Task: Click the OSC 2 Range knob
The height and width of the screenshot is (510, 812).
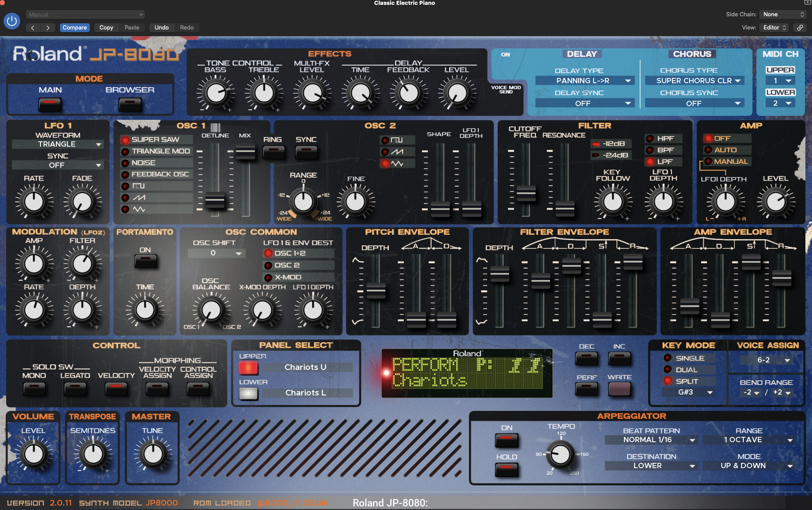Action: pos(303,201)
